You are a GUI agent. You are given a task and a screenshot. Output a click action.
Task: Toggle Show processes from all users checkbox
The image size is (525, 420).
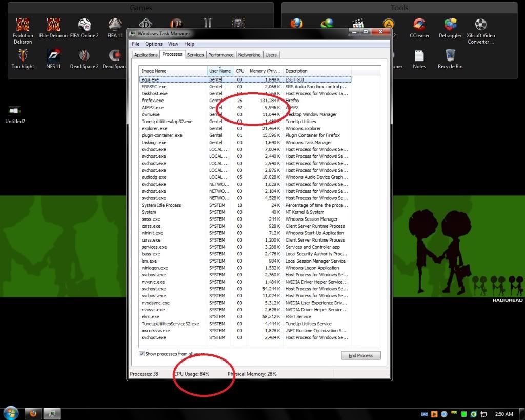tap(142, 354)
